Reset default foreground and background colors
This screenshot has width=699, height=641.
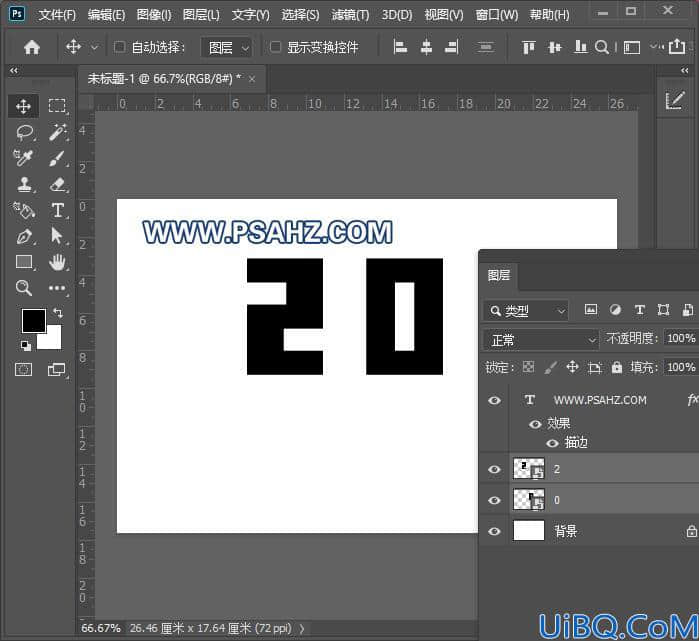(x=25, y=345)
